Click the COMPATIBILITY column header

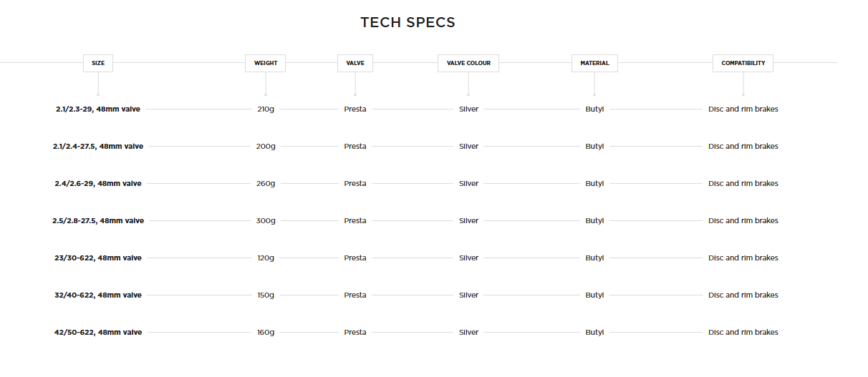(743, 63)
